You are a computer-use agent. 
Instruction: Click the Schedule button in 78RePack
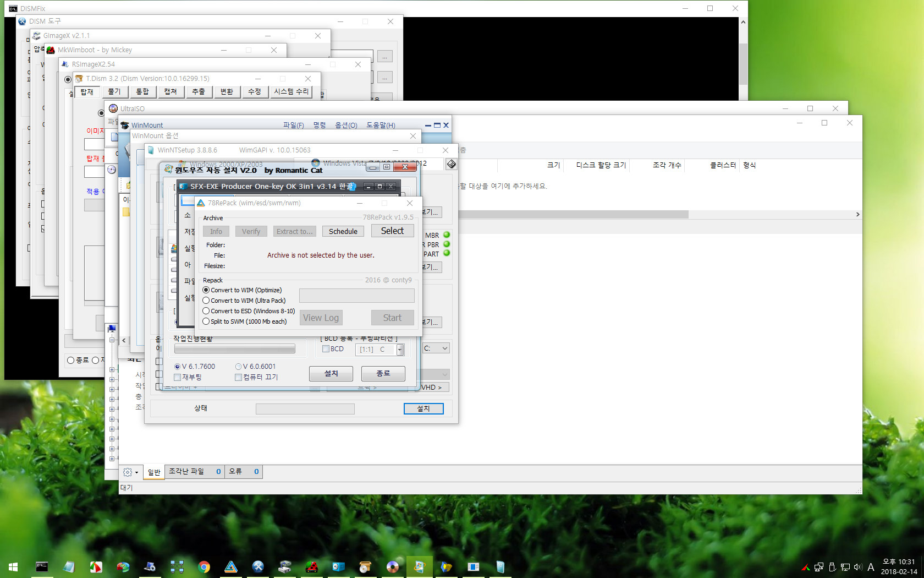click(343, 232)
